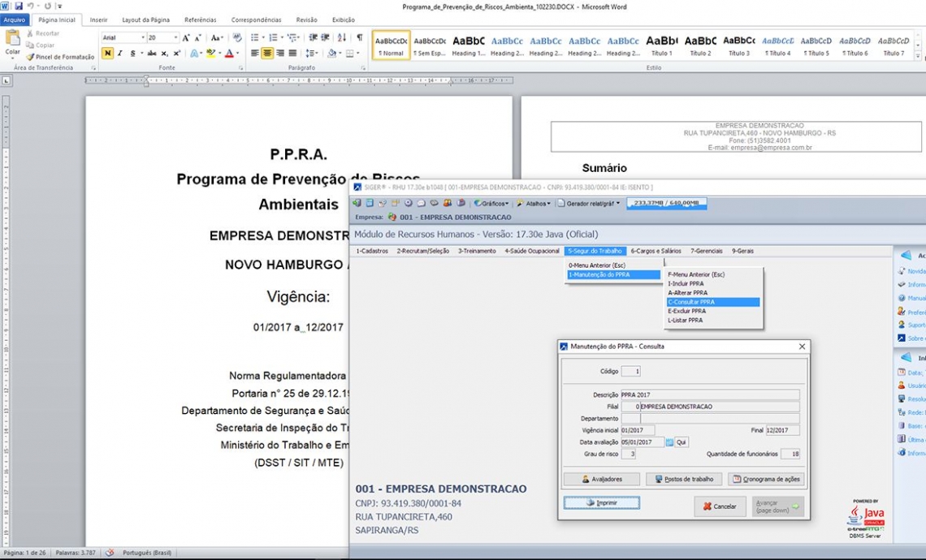Toggle italic I formatting in Word
The height and width of the screenshot is (560, 926).
point(120,53)
